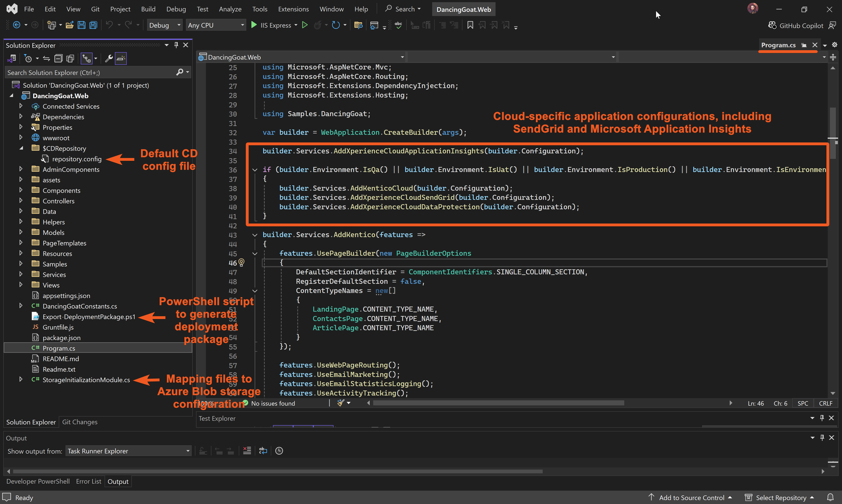Click the Toggle Bookmark toolbar icon

tap(470, 25)
